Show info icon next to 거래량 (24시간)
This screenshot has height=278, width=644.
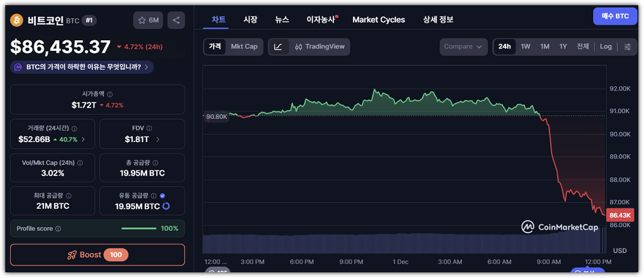pos(74,128)
